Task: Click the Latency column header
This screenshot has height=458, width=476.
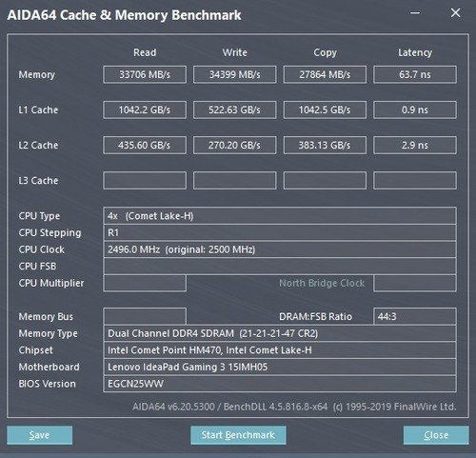Action: 415,52
